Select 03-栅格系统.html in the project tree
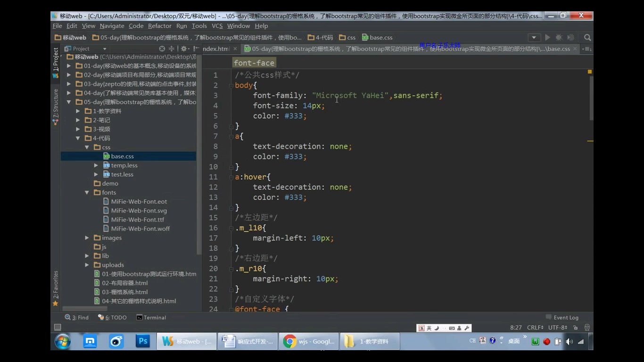 click(x=124, y=292)
